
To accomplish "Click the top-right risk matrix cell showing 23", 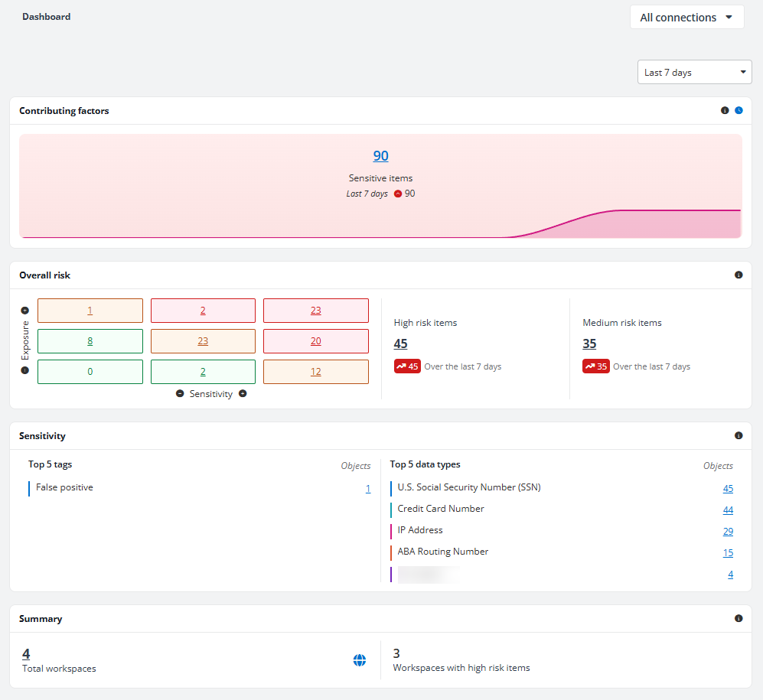I will (316, 311).
